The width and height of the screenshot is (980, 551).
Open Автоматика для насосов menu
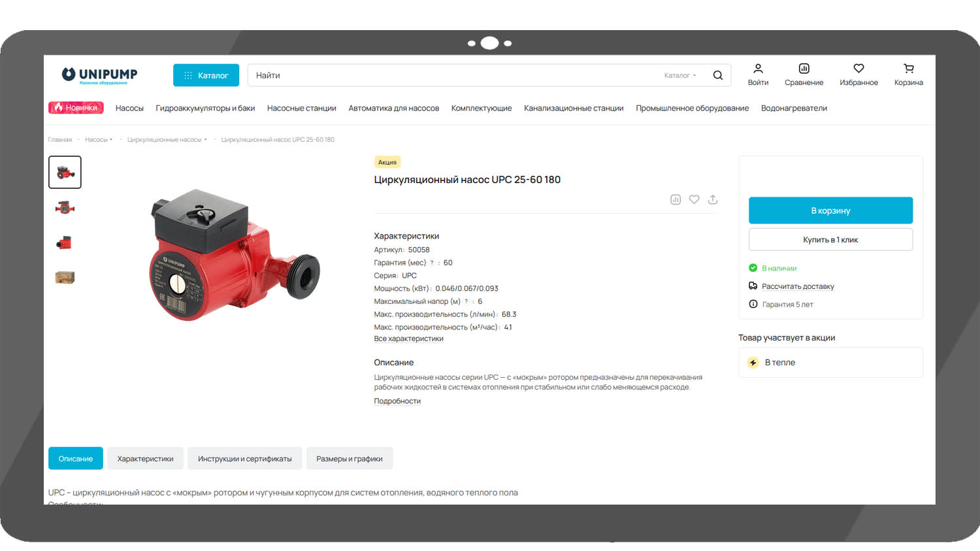(393, 109)
